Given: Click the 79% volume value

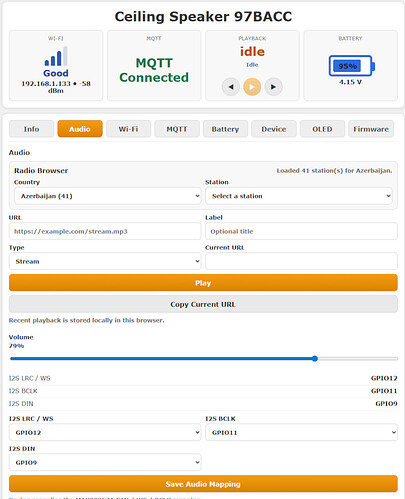Looking at the screenshot, I should click(x=16, y=346).
